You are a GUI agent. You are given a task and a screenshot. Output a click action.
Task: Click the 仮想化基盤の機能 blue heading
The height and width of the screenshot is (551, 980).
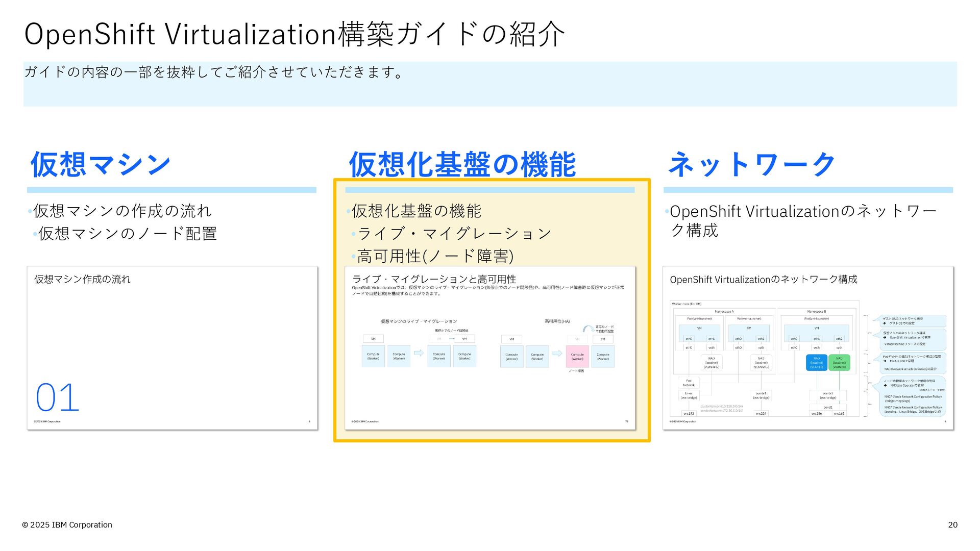462,164
